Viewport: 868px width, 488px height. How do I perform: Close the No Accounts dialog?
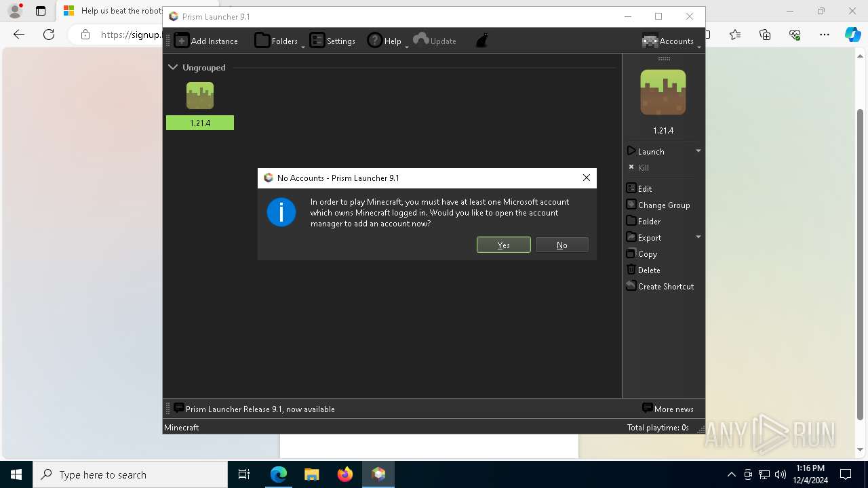[x=587, y=178]
